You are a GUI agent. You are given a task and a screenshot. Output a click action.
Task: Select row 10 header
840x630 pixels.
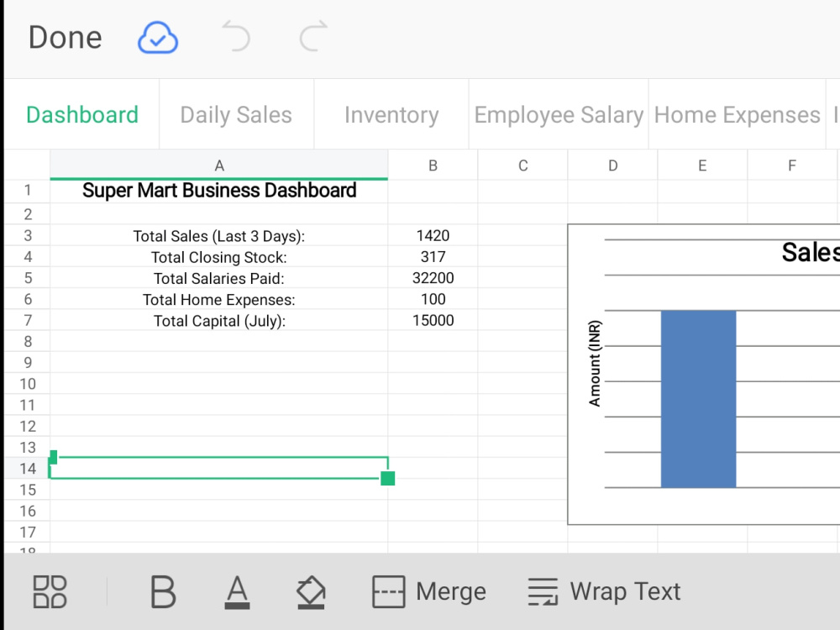tap(28, 384)
